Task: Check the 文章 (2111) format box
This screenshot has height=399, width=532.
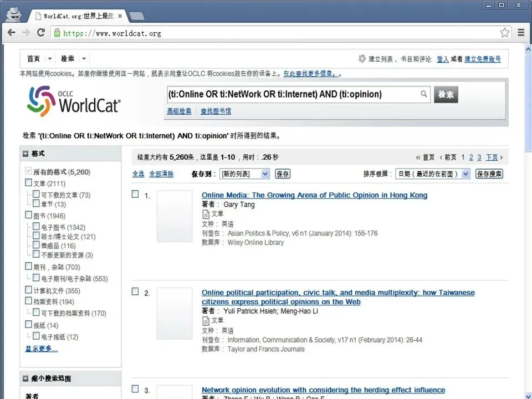Action: [28, 183]
